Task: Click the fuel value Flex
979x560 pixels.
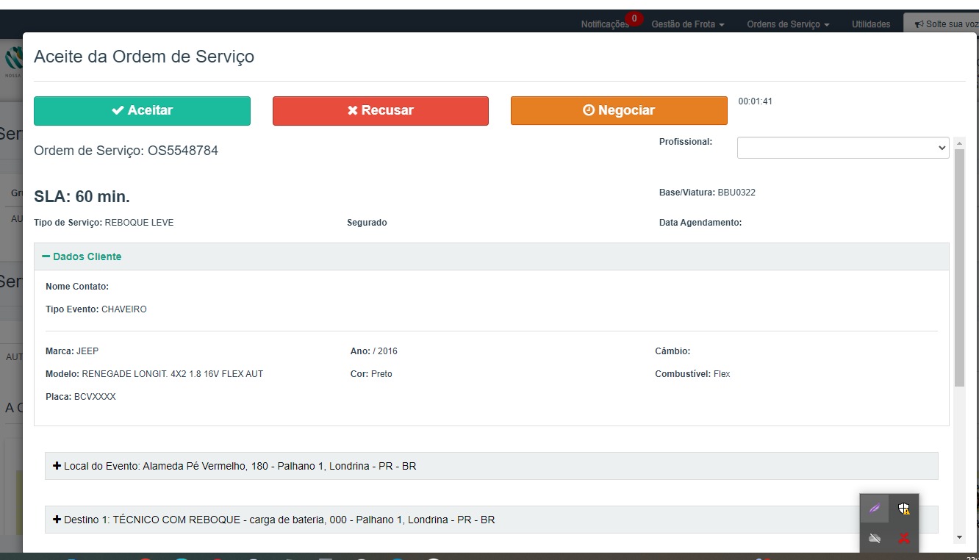Action: tap(722, 374)
